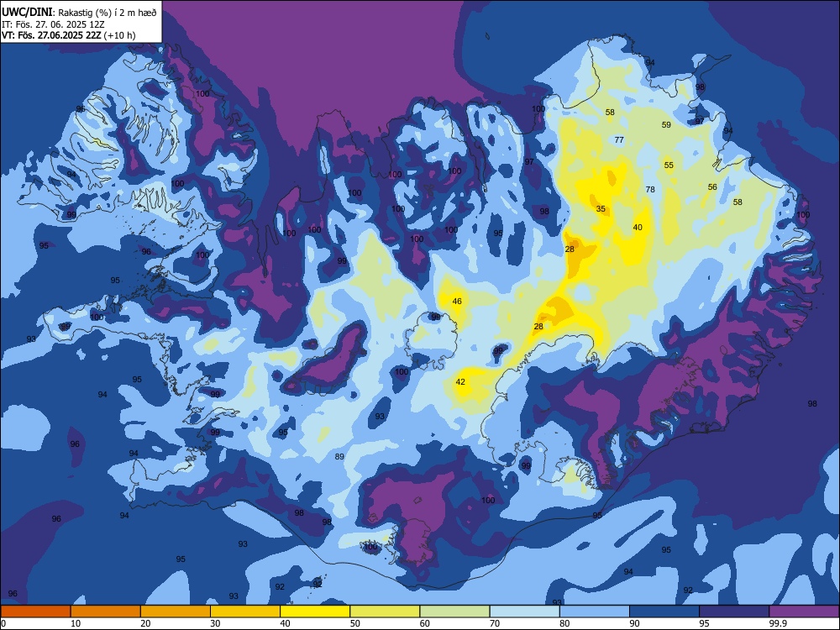The image size is (840, 630).
Task: Click the humidity value 89 on the map
Action: click(339, 456)
